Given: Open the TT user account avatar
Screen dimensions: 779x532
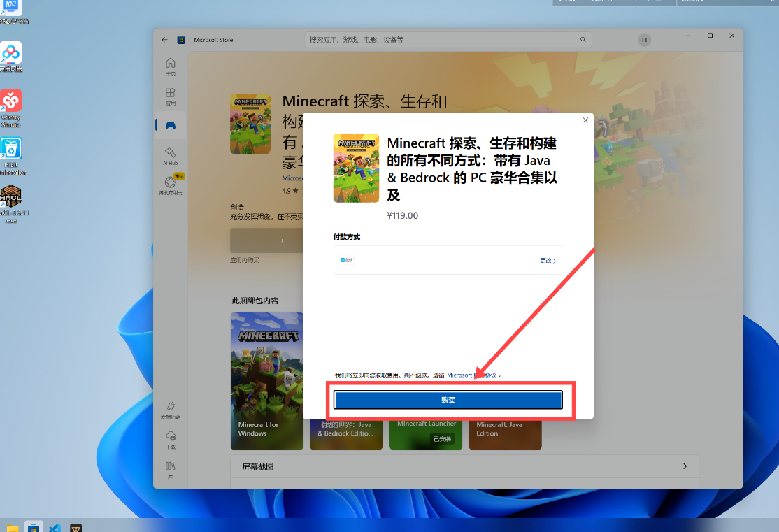Looking at the screenshot, I should [644, 40].
